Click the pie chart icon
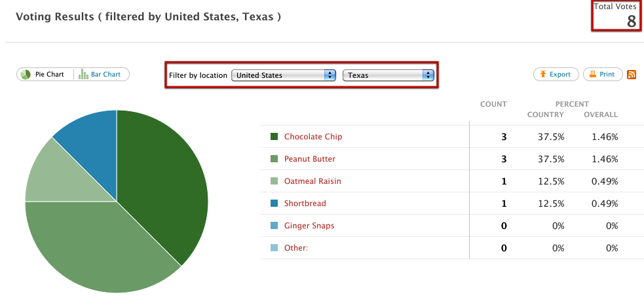 (x=26, y=75)
